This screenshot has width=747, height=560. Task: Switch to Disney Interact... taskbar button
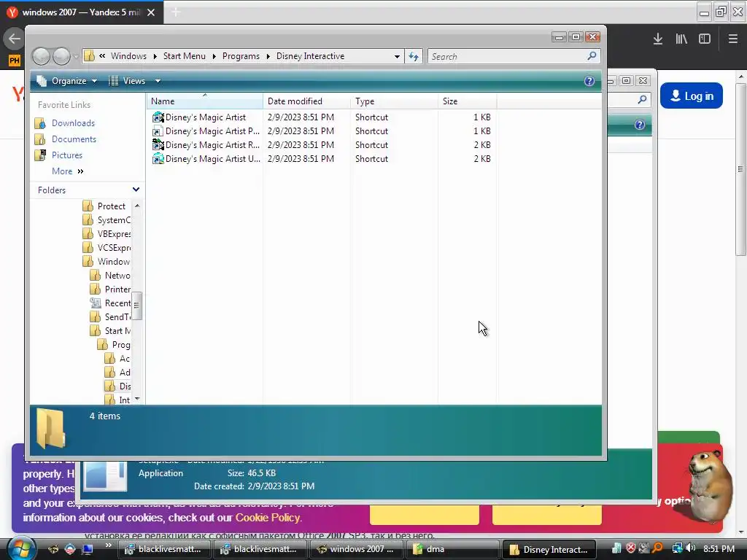pos(549,550)
